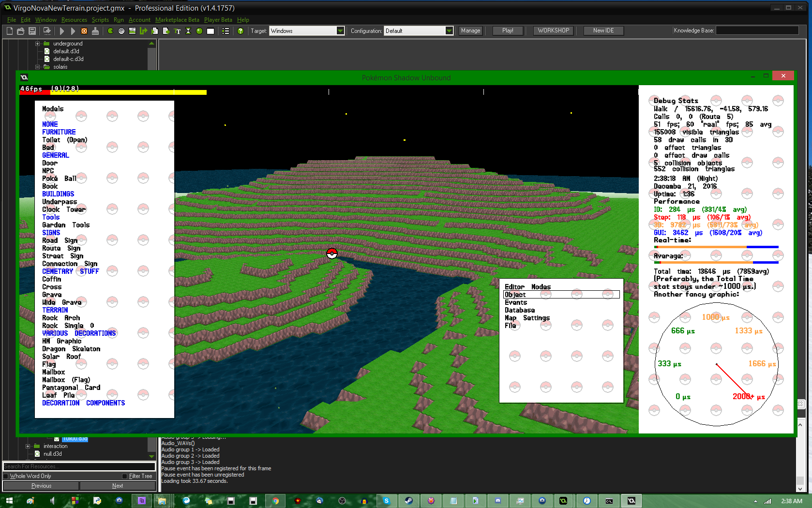The width and height of the screenshot is (812, 508).
Task: Click the WORKSHOP button
Action: pyautogui.click(x=553, y=30)
